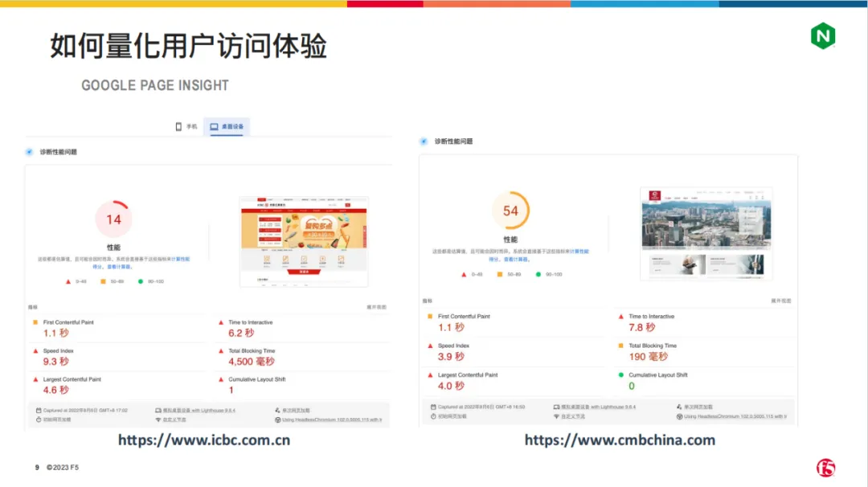Switch to the 手机 mobile tab
This screenshot has width=868, height=487.
(186, 127)
